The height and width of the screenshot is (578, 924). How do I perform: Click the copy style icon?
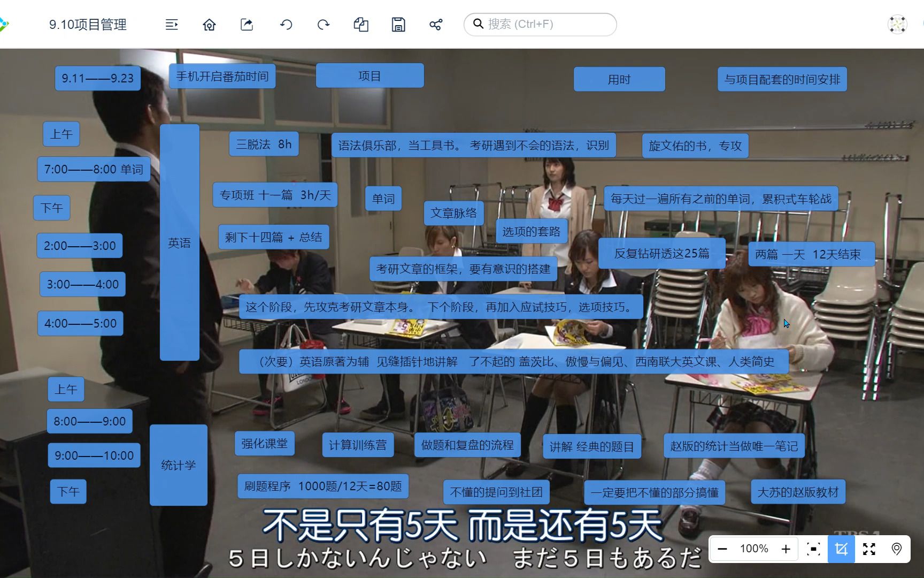[x=361, y=25]
